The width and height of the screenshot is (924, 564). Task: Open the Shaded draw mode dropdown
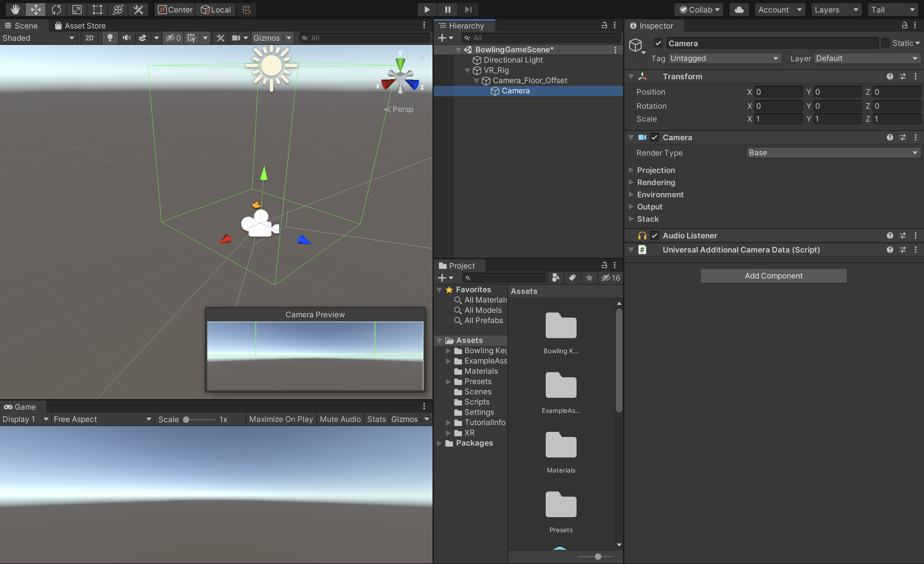[38, 38]
